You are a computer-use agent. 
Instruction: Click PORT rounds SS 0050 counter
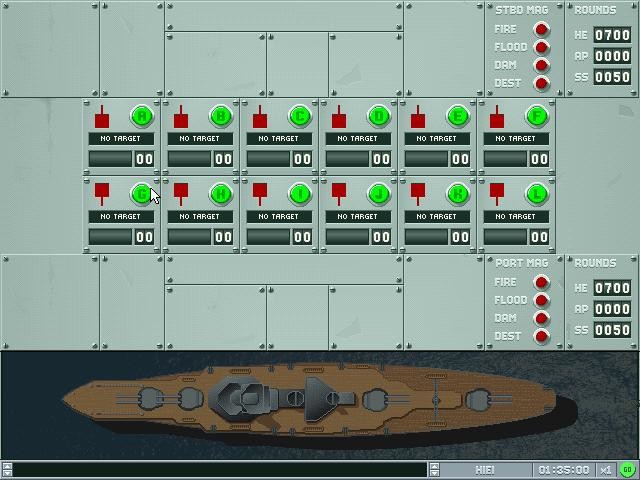point(612,330)
